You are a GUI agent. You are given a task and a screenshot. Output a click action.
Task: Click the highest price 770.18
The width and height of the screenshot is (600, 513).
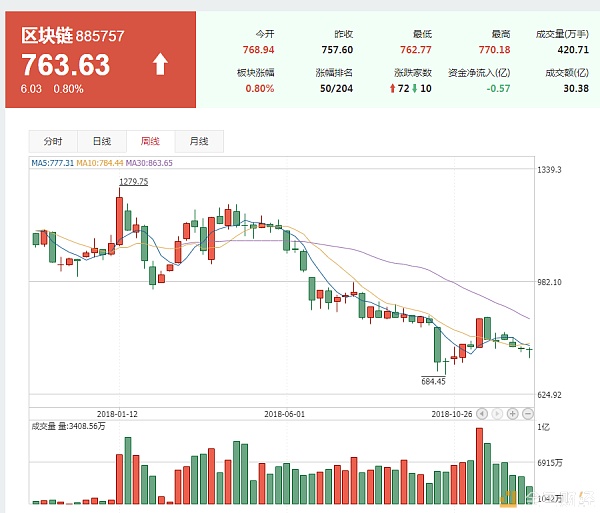point(494,50)
